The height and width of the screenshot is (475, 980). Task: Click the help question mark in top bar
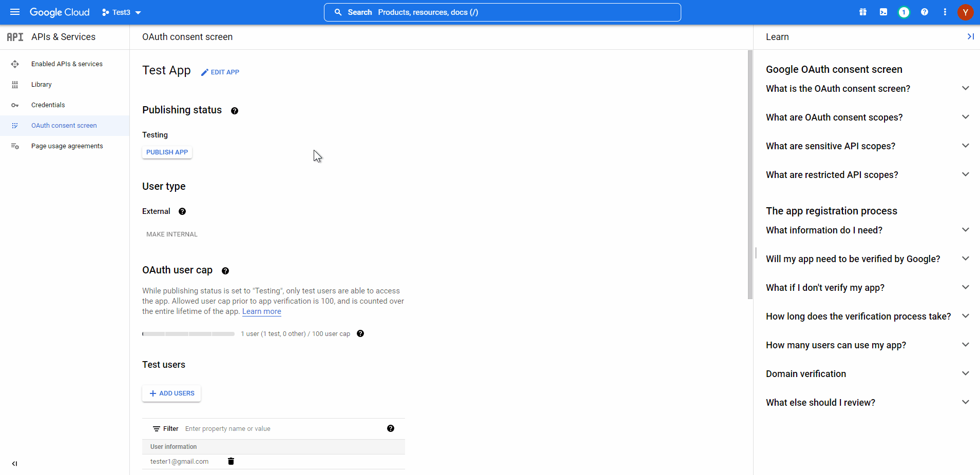point(924,12)
